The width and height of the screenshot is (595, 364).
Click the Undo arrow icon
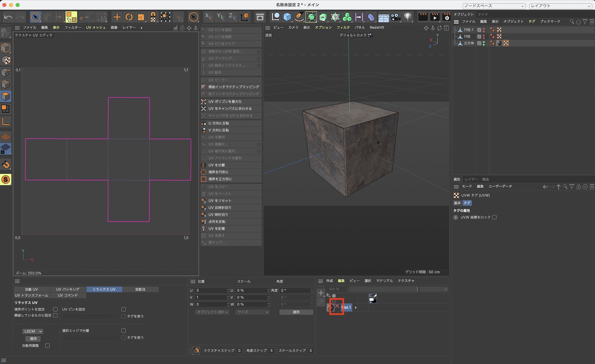(8, 17)
